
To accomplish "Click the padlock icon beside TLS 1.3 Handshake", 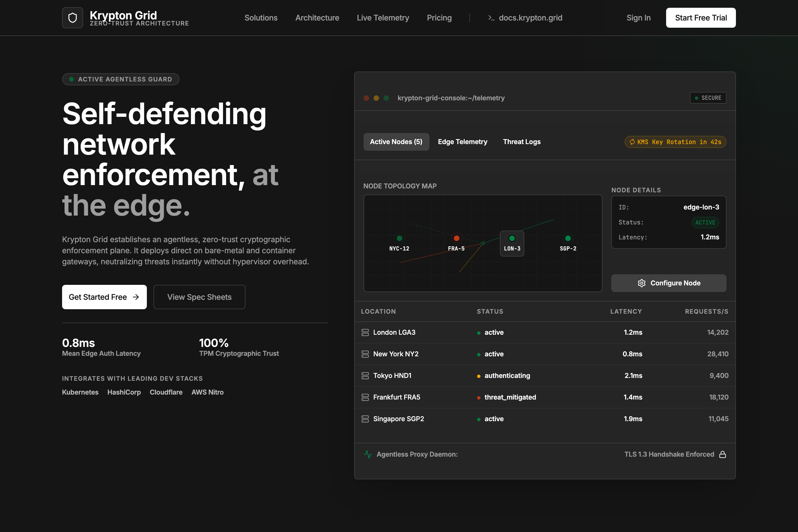I will pos(723,454).
